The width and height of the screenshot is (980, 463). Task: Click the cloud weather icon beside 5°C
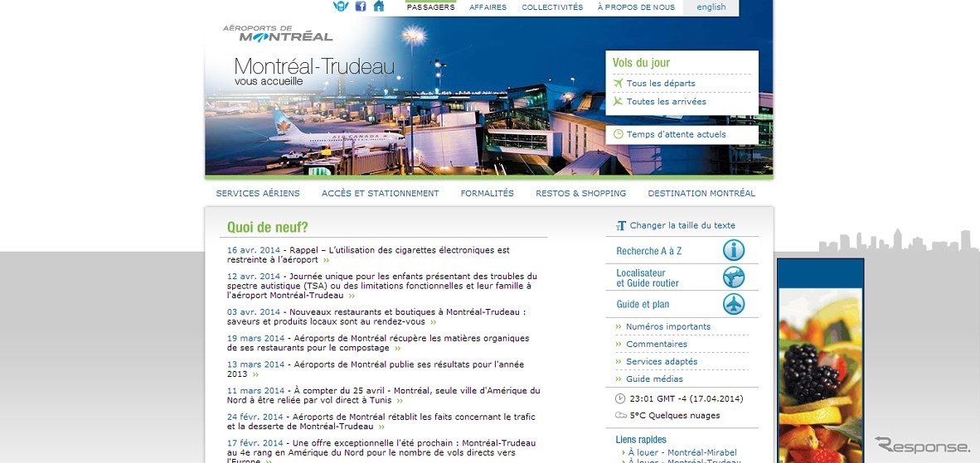[x=621, y=416]
